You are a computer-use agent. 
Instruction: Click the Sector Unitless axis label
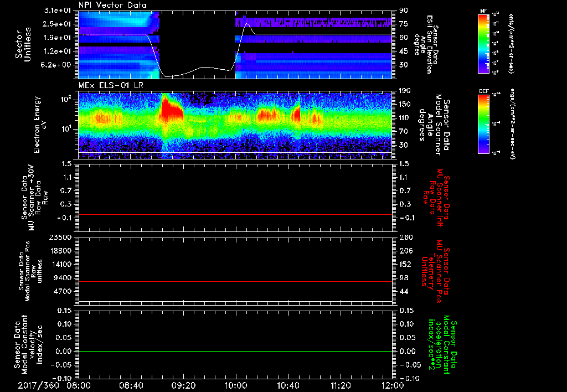click(23, 44)
